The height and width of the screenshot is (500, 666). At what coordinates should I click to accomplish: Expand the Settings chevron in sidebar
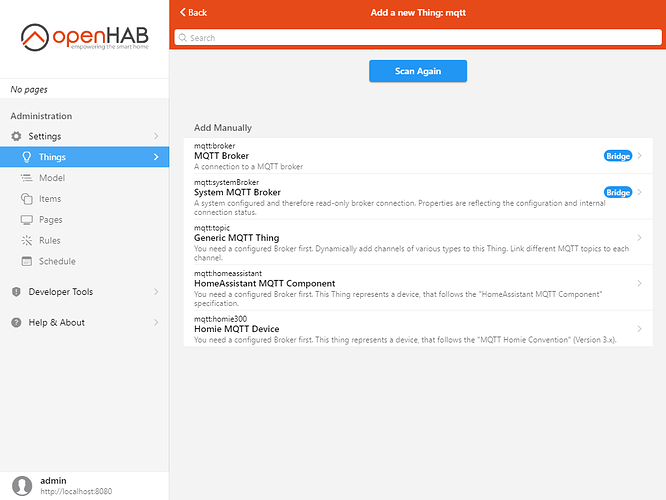(155, 136)
